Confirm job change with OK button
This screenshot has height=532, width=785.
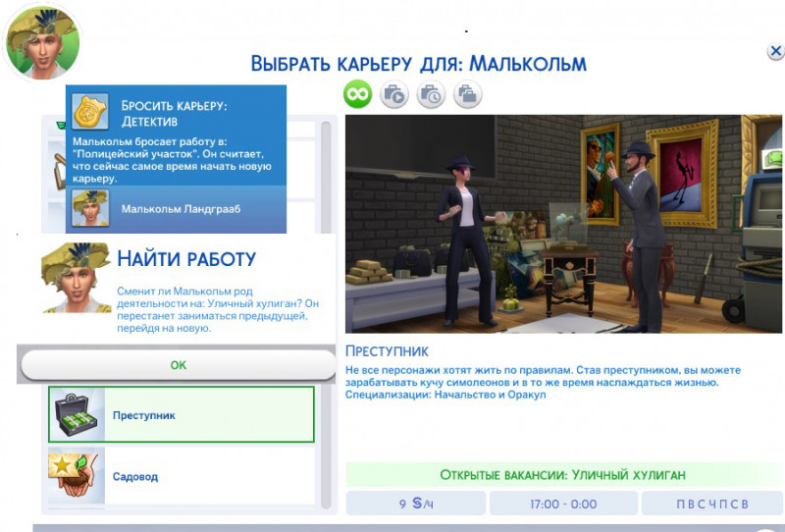pyautogui.click(x=179, y=365)
